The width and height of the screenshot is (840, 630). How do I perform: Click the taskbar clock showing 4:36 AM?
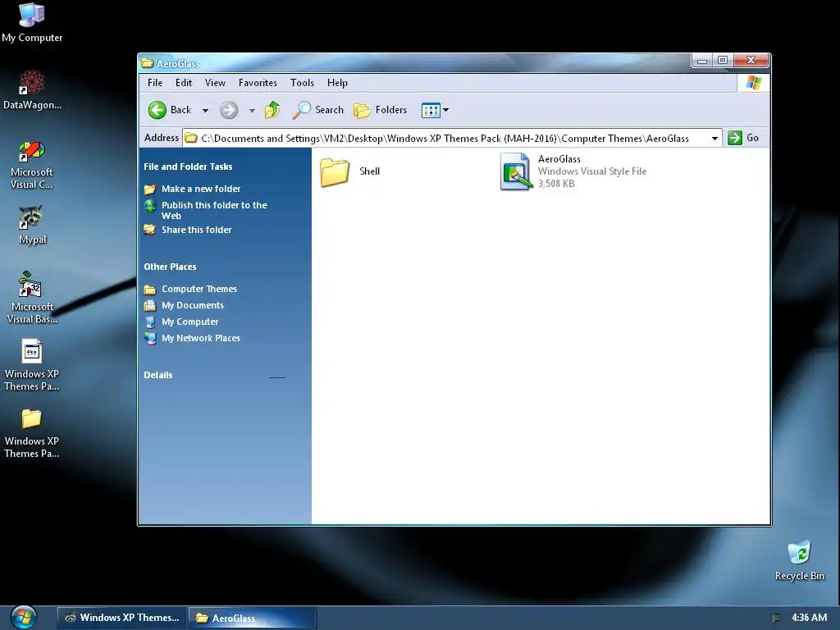click(x=809, y=618)
